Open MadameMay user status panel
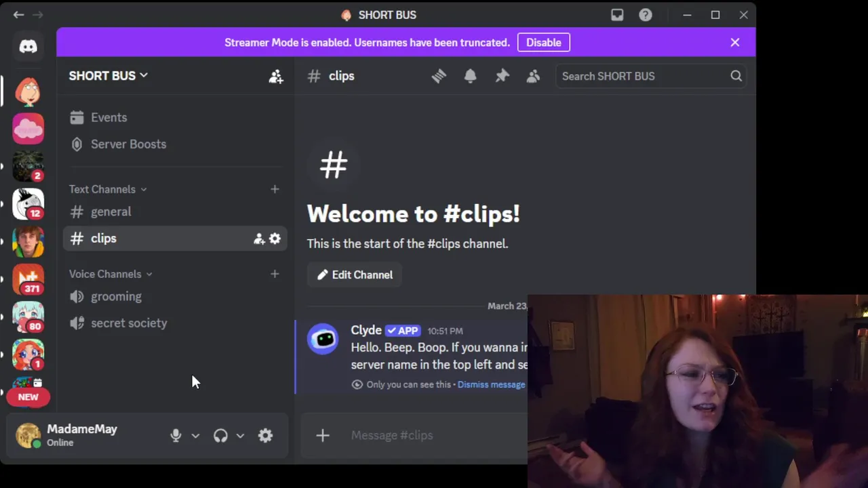Screen dimensions: 868x488 click(x=83, y=435)
